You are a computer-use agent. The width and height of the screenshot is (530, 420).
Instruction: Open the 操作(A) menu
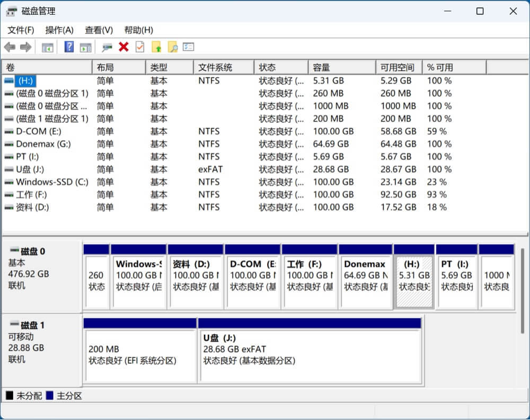coord(59,30)
